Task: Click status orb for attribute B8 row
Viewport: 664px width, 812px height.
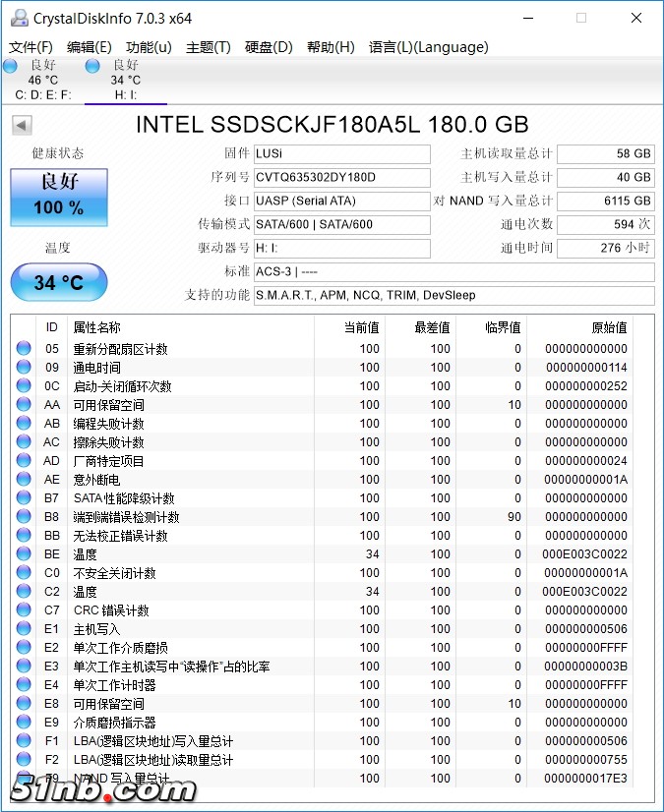Action: [x=24, y=517]
